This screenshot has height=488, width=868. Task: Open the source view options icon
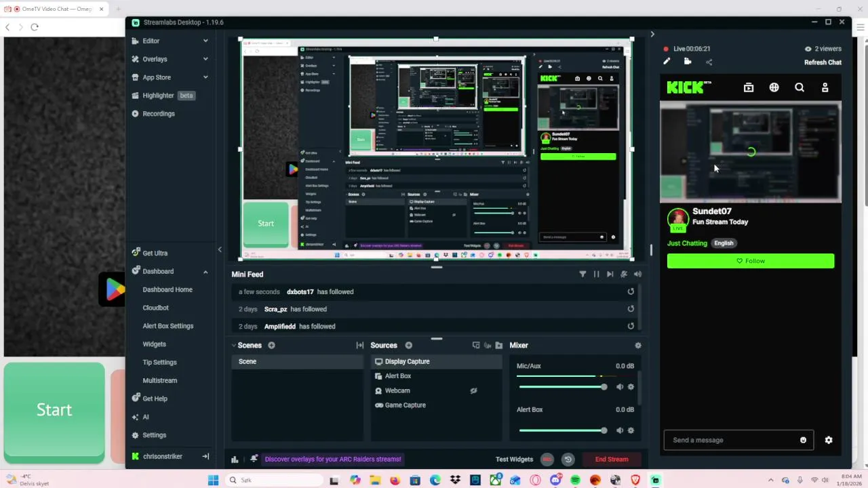(476, 345)
